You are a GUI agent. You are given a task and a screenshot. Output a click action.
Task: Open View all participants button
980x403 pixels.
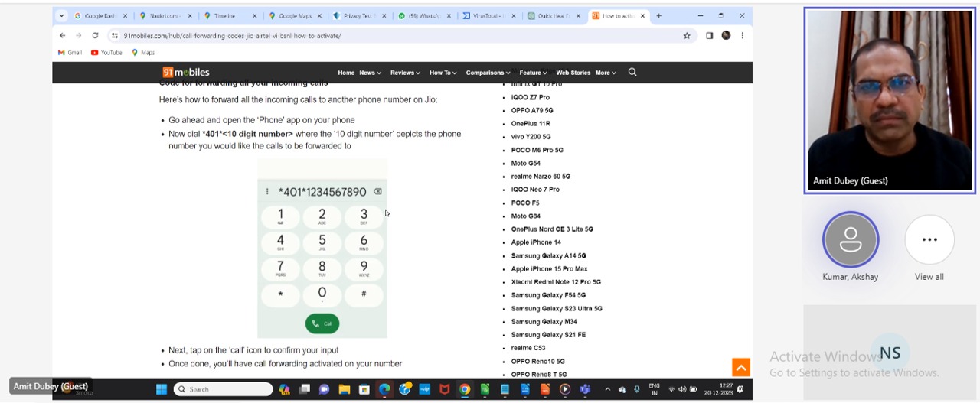click(x=929, y=239)
